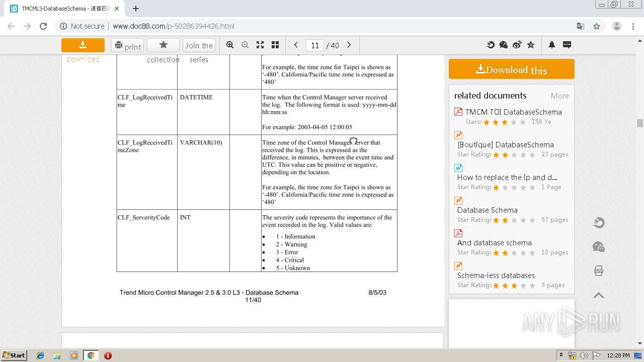Share to Qzone star icon in toolbar

pyautogui.click(x=531, y=45)
